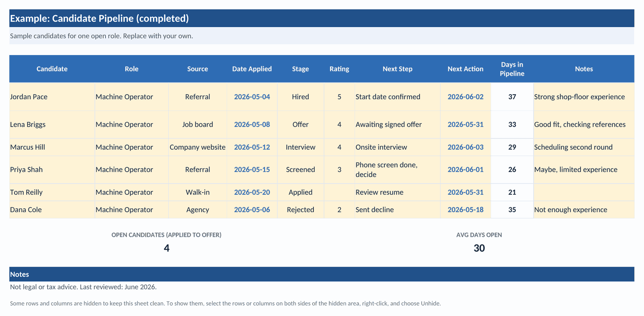Click the 'Dana Cole' candidate cell
The height and width of the screenshot is (316, 644).
coord(52,210)
